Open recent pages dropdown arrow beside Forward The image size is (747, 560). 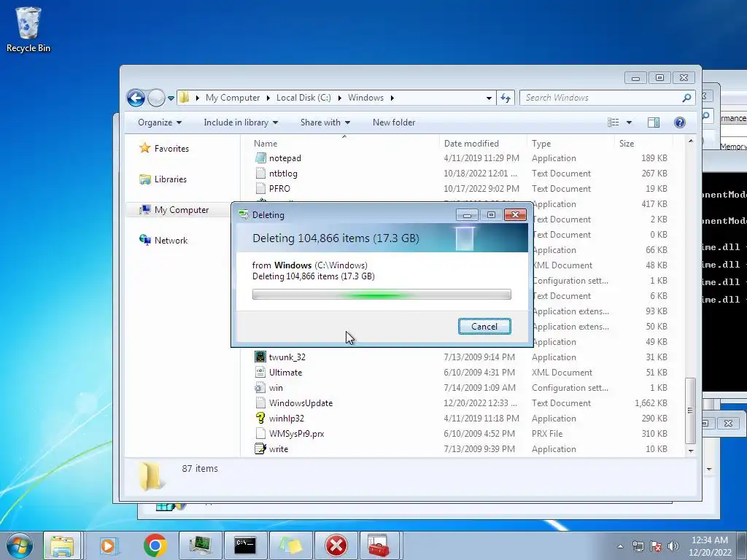pyautogui.click(x=171, y=98)
